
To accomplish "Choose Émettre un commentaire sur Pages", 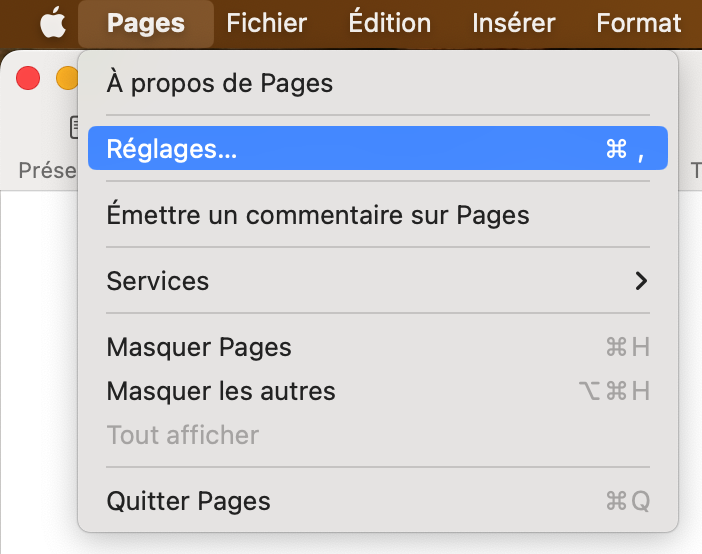I will (318, 214).
